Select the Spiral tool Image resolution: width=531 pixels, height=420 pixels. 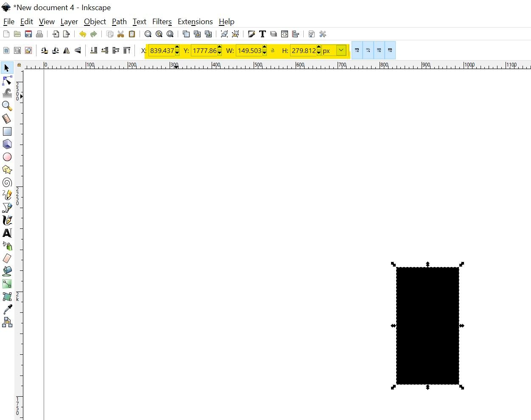7,183
